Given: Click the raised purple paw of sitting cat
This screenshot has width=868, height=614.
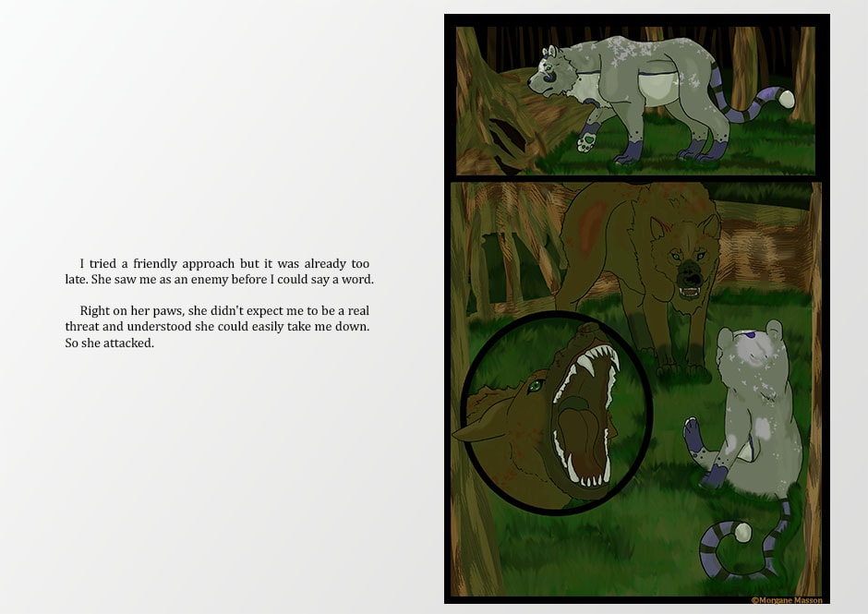Looking at the screenshot, I should point(693,434).
